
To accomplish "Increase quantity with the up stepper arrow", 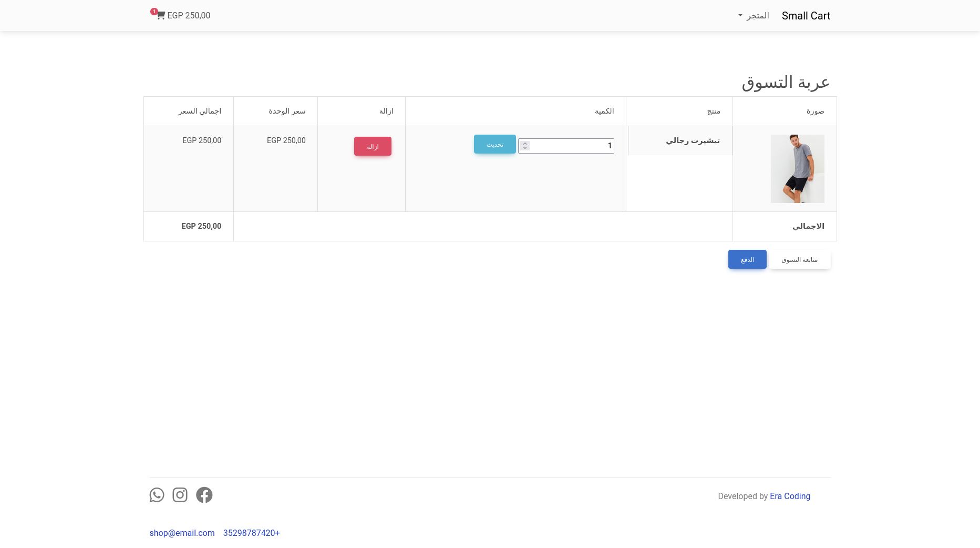I will click(525, 143).
